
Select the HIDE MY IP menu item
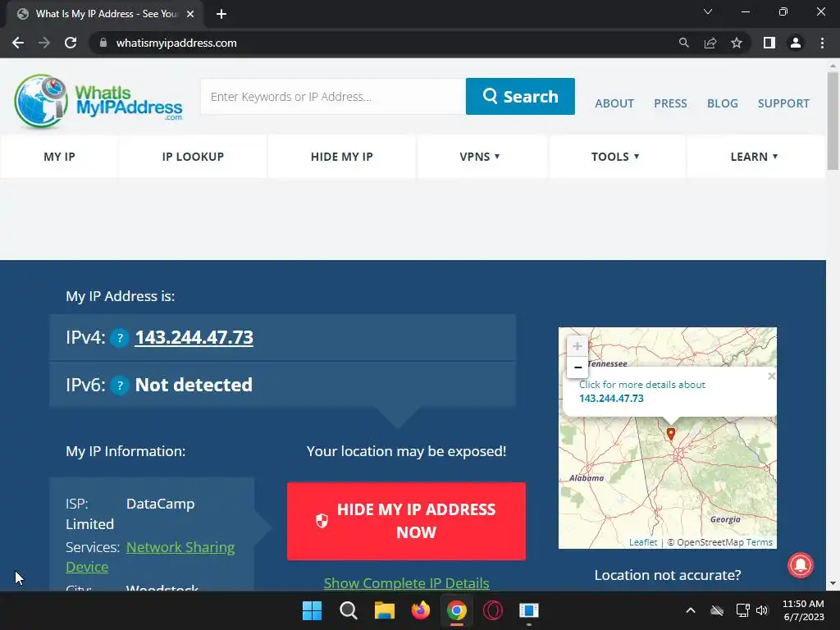click(x=342, y=157)
